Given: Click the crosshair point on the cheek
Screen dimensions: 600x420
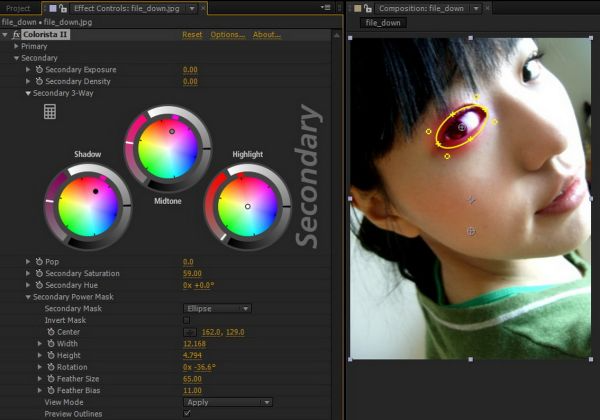Looking at the screenshot, I should tap(471, 231).
